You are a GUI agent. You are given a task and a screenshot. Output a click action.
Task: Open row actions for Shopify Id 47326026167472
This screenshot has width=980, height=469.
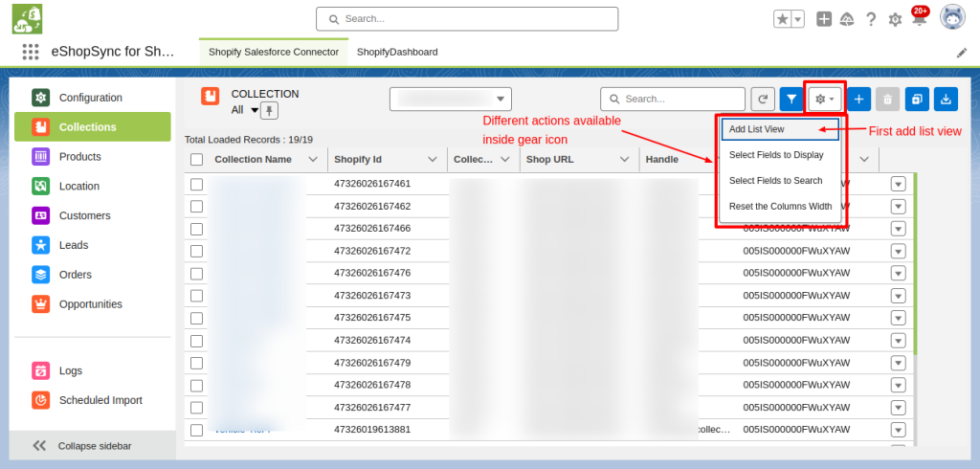pos(898,251)
